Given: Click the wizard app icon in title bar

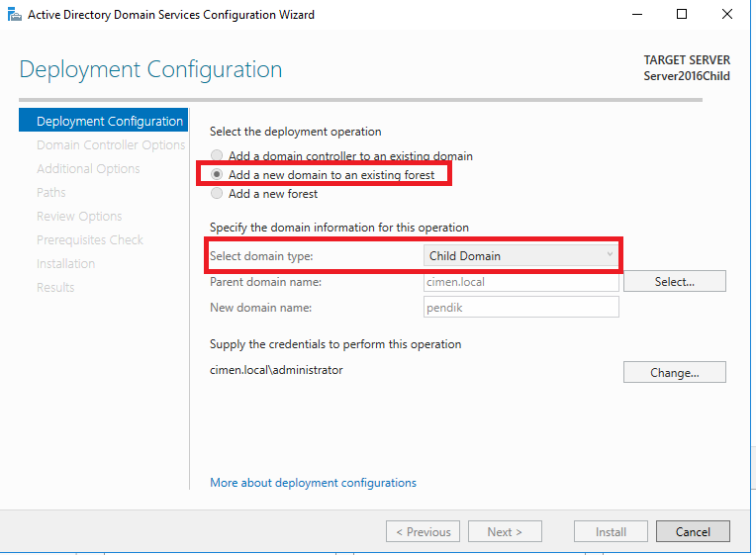Looking at the screenshot, I should tap(15, 15).
